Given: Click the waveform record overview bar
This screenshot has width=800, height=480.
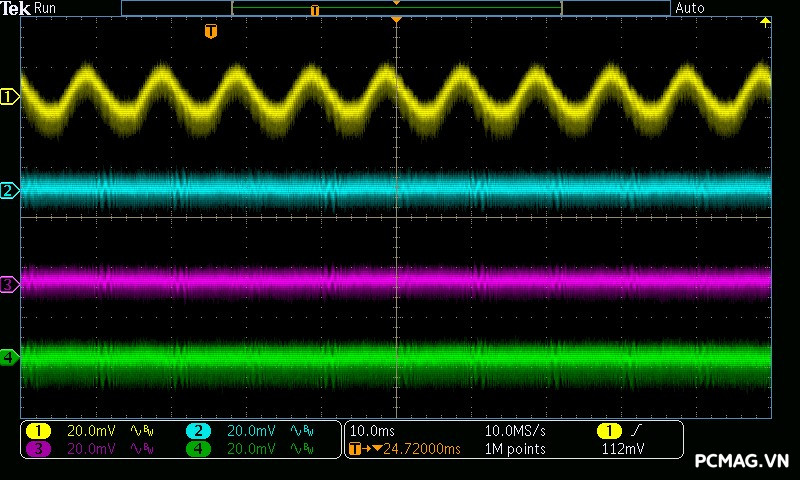Looking at the screenshot, I should 396,8.
